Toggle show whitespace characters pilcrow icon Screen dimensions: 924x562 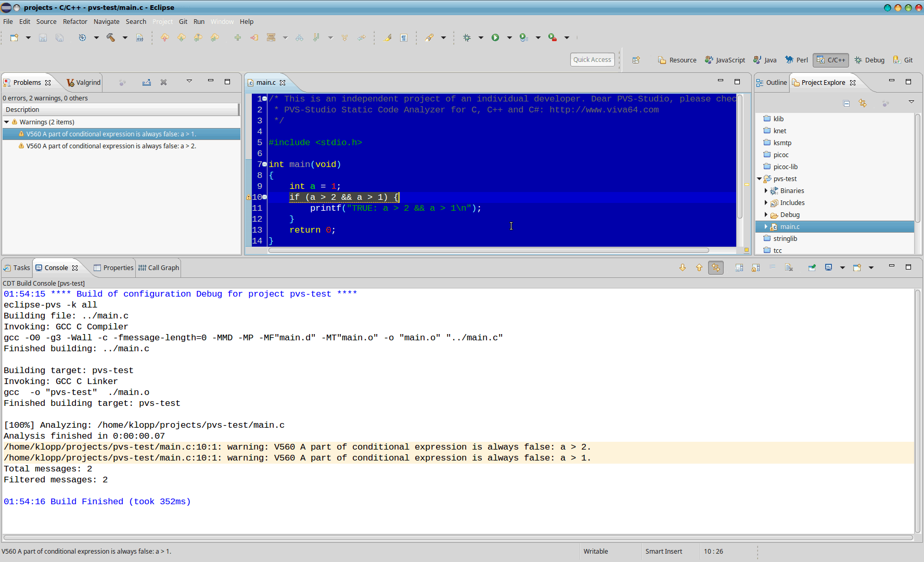[x=404, y=37]
